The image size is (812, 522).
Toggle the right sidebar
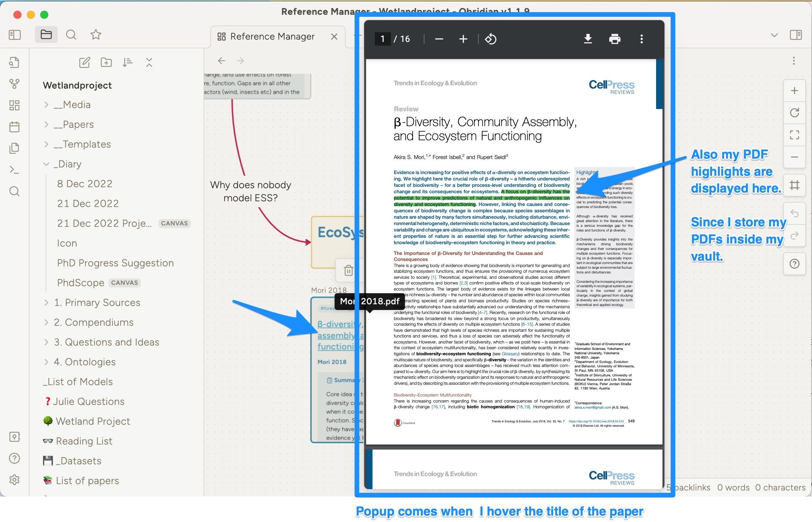pos(796,35)
